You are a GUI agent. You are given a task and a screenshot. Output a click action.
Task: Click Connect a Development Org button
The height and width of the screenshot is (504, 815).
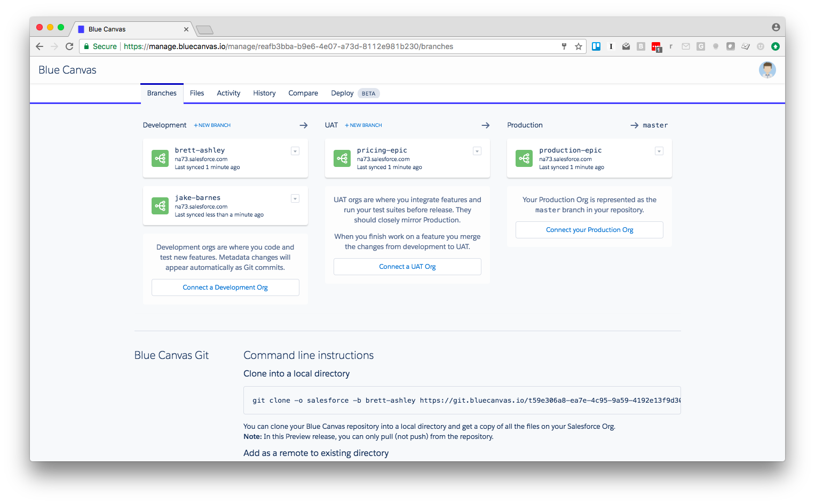tap(225, 287)
